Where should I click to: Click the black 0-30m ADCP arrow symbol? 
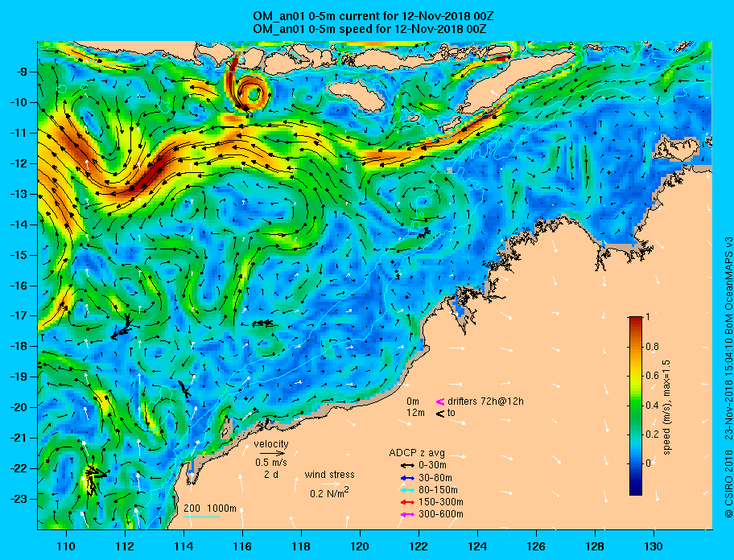tap(407, 466)
